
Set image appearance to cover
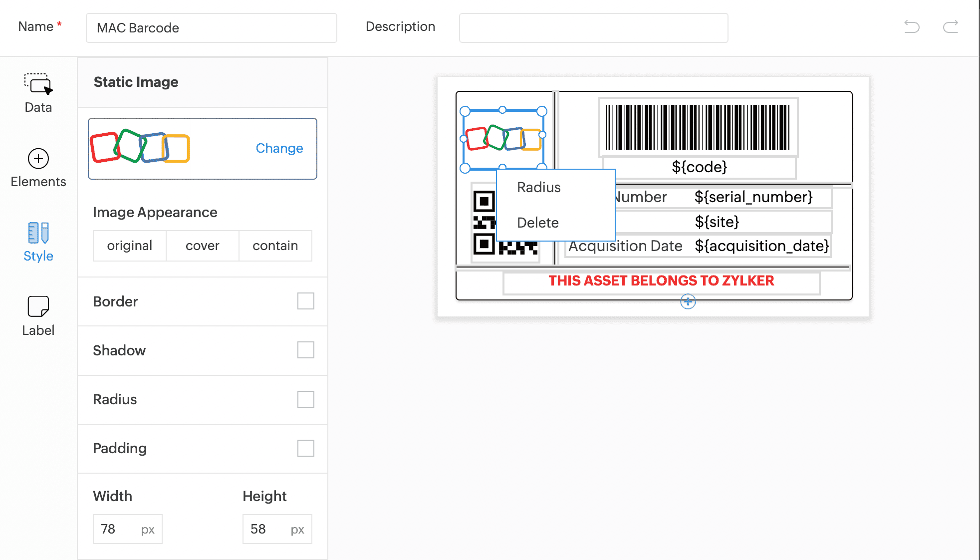(202, 246)
